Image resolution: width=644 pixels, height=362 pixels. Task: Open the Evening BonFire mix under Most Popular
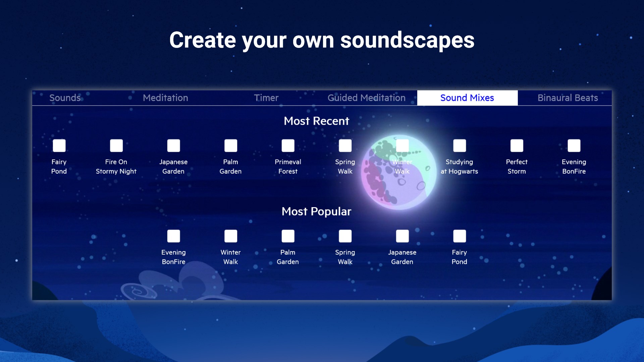(x=173, y=236)
